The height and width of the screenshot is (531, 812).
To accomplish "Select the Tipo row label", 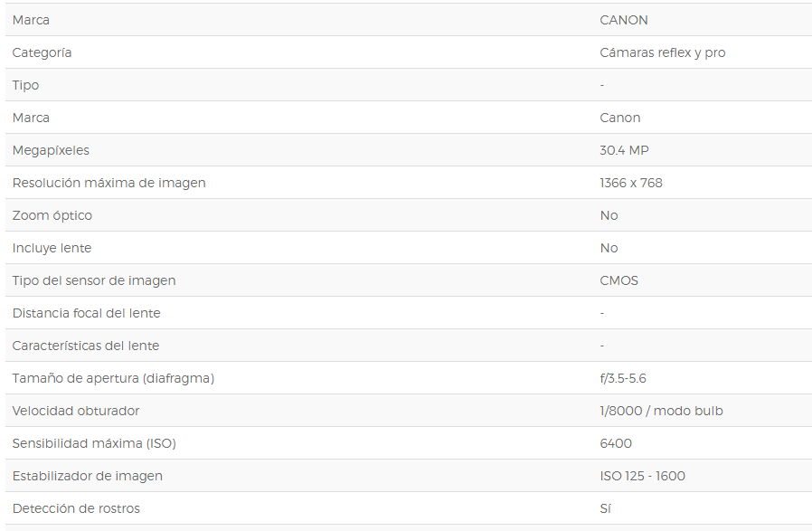I will tap(25, 85).
